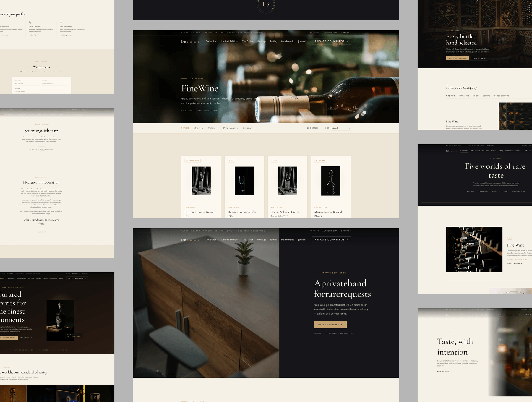Screen dimensions: 532x402
Task: Open Heritage in concierge page navigation
Action: tap(261, 240)
